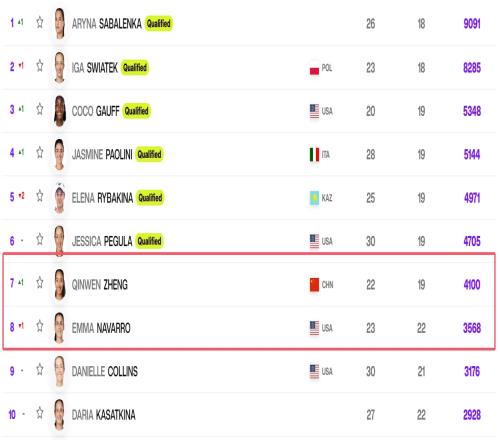
Task: Click the Qualified badge by Elena Rybakina
Action: [x=150, y=198]
